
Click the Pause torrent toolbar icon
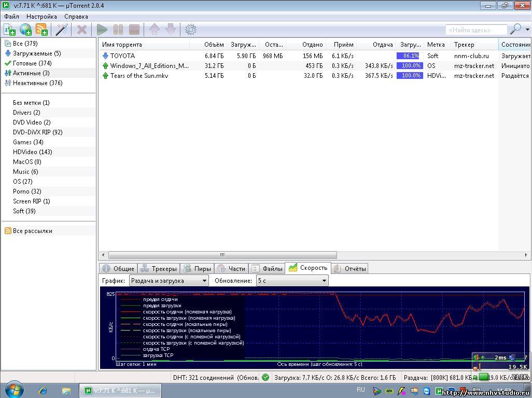pos(118,30)
